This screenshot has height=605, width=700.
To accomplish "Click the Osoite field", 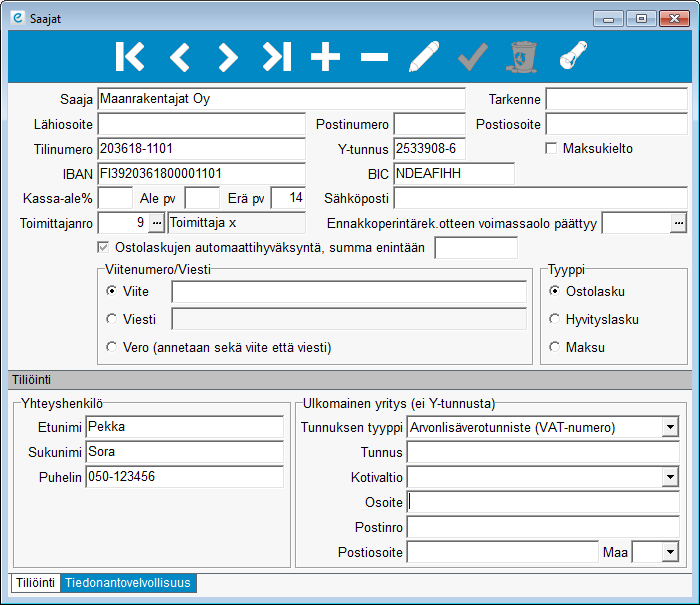I will [543, 502].
